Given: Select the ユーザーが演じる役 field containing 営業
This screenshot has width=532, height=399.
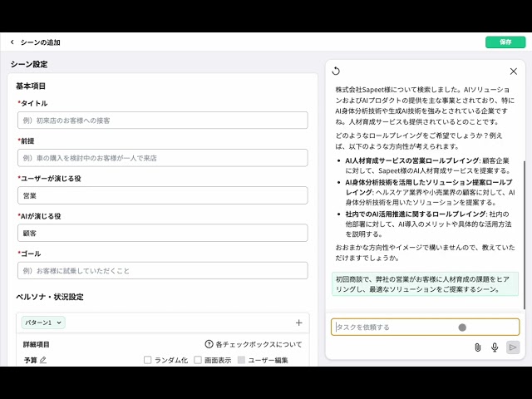Looking at the screenshot, I should tap(163, 195).
